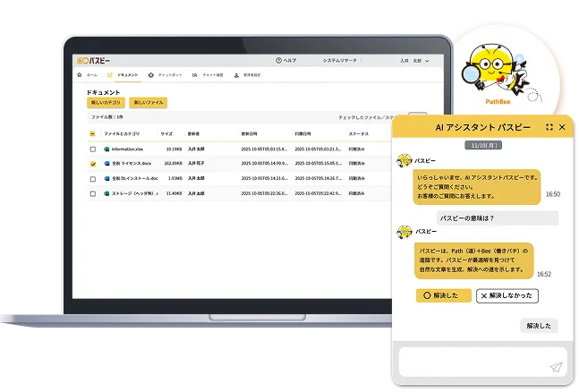Click the chat history icon
The image size is (579, 392).
(194, 75)
